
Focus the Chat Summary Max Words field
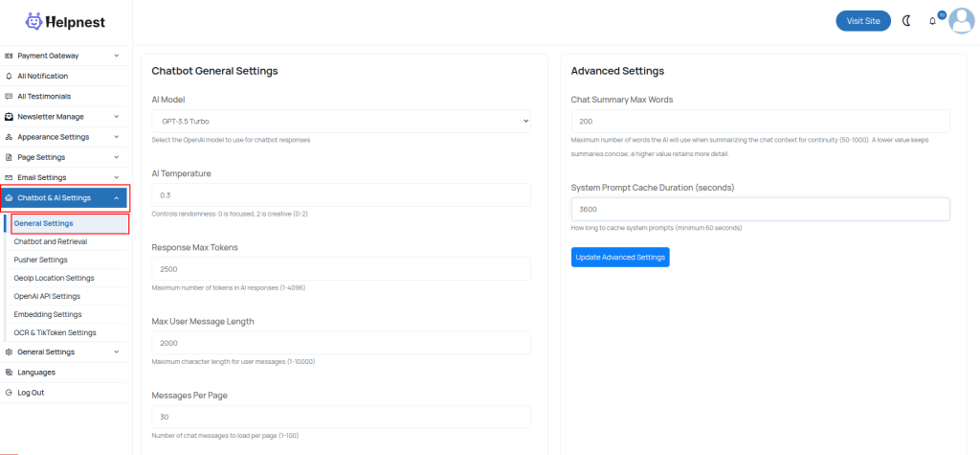(x=760, y=121)
